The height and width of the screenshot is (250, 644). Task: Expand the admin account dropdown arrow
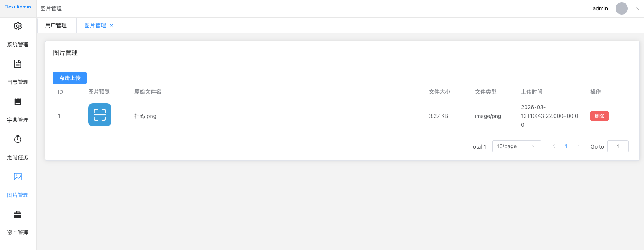638,8
